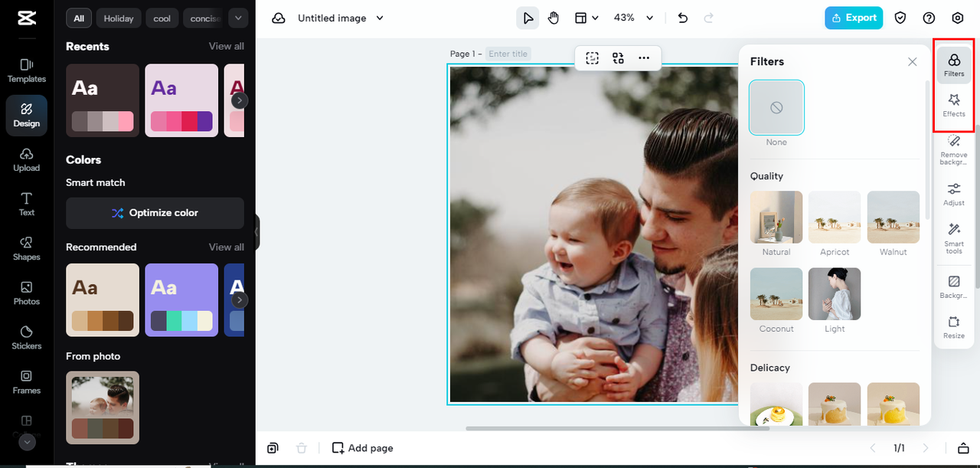Open the Templates sidebar panel
This screenshot has height=468, width=980.
(27, 70)
